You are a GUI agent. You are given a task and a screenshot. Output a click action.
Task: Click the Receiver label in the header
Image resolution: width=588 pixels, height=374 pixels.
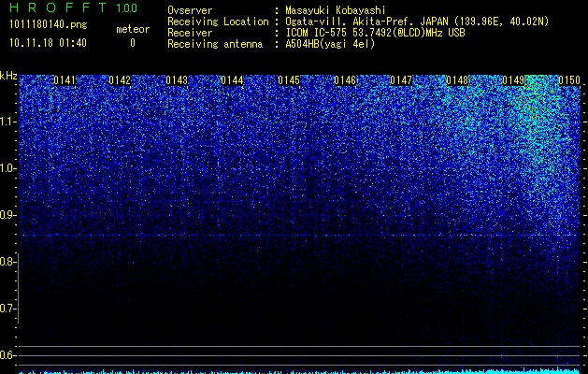tap(190, 33)
